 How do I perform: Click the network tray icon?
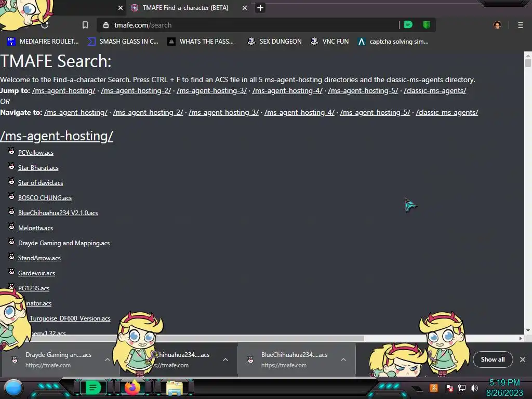[x=462, y=388]
